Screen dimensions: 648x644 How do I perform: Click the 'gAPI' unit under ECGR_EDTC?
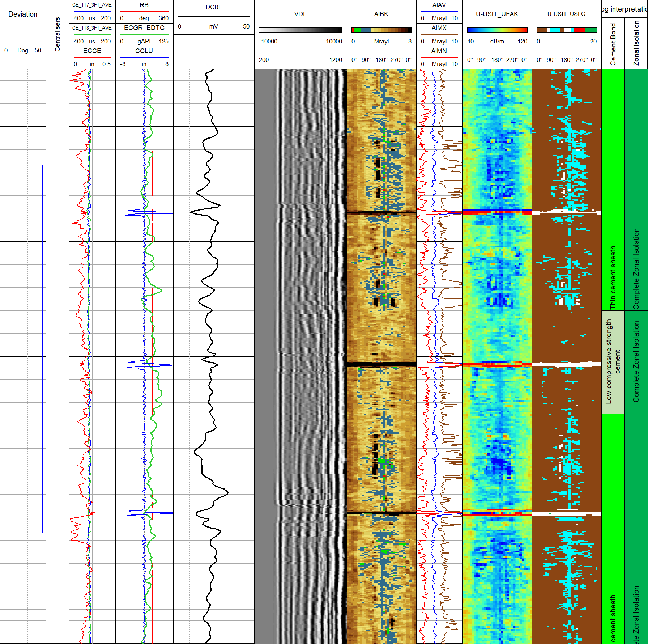(x=144, y=41)
